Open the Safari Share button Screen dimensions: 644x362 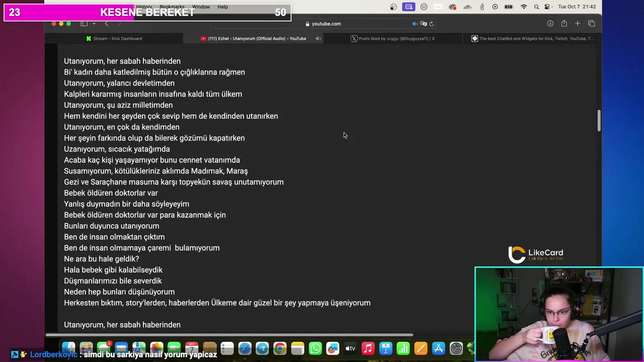[564, 24]
